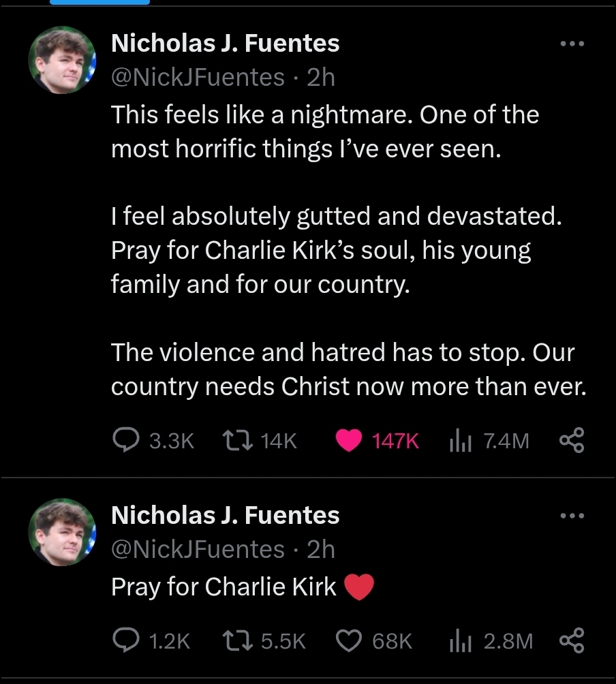Open more options menu on first post
The height and width of the screenshot is (684, 616).
572,44
